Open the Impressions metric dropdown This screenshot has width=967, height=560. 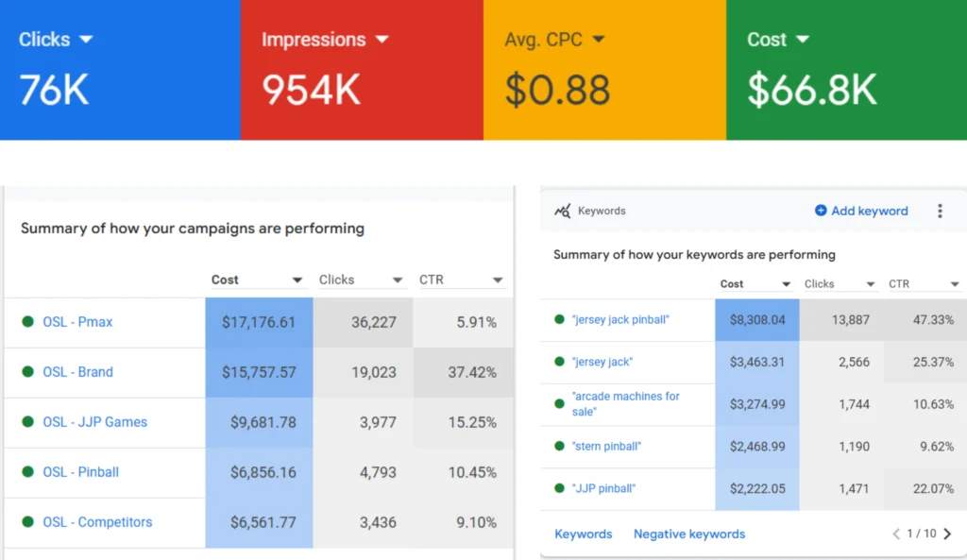click(x=382, y=40)
